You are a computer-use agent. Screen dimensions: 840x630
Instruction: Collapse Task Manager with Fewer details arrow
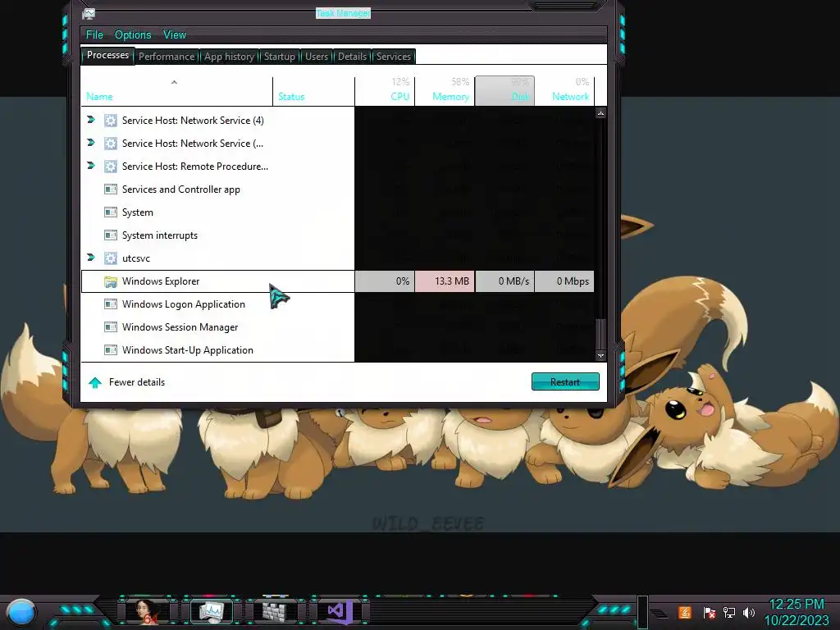[x=95, y=382]
